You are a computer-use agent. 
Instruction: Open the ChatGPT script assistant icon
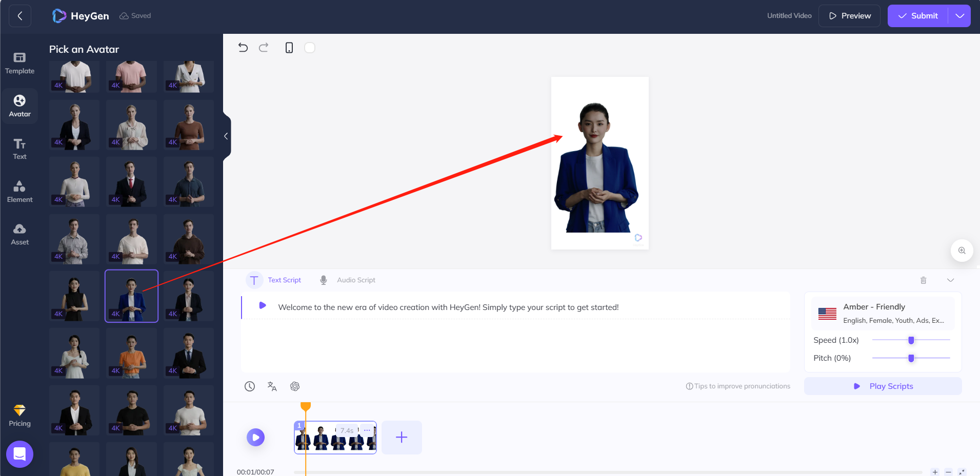pyautogui.click(x=295, y=386)
